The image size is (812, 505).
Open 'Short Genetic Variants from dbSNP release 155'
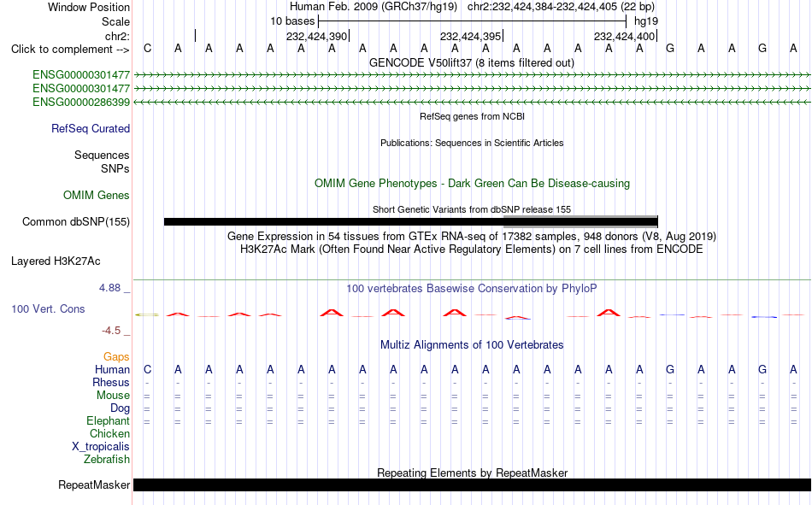[472, 209]
